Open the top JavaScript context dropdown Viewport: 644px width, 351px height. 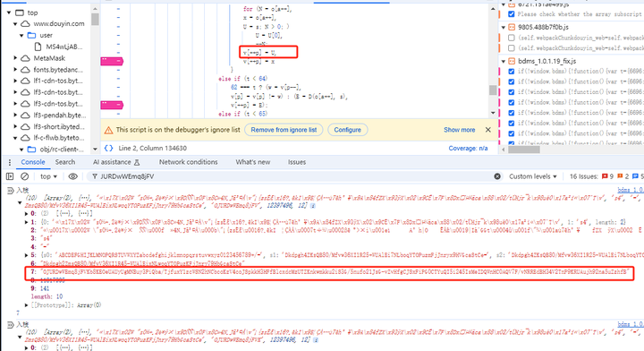[x=48, y=176]
